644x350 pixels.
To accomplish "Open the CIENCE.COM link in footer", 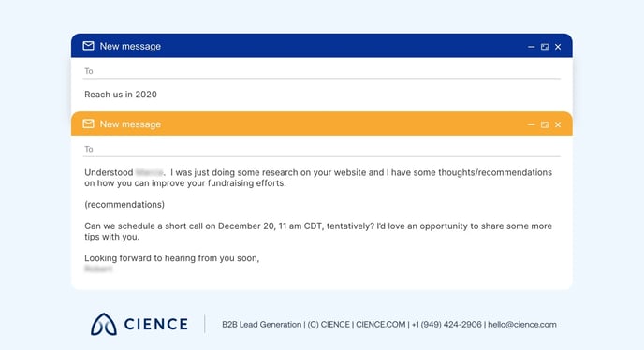I will (380, 325).
